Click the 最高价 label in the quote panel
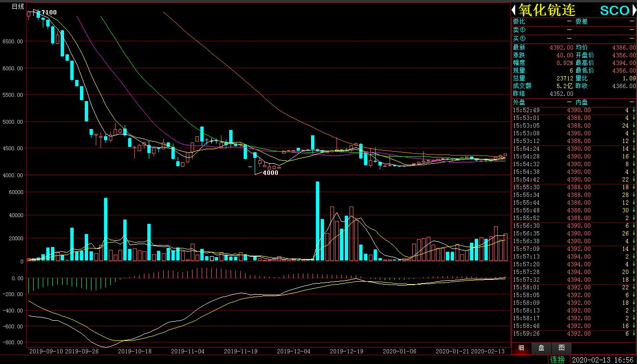 585,63
